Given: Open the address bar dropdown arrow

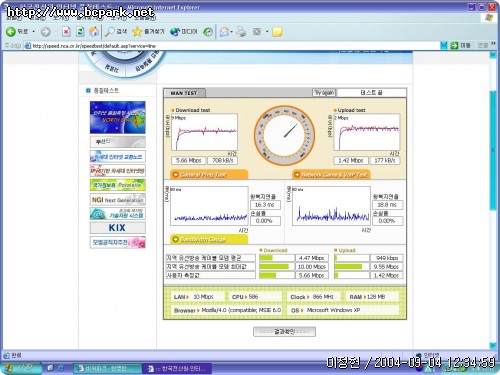Looking at the screenshot, I should [x=444, y=46].
